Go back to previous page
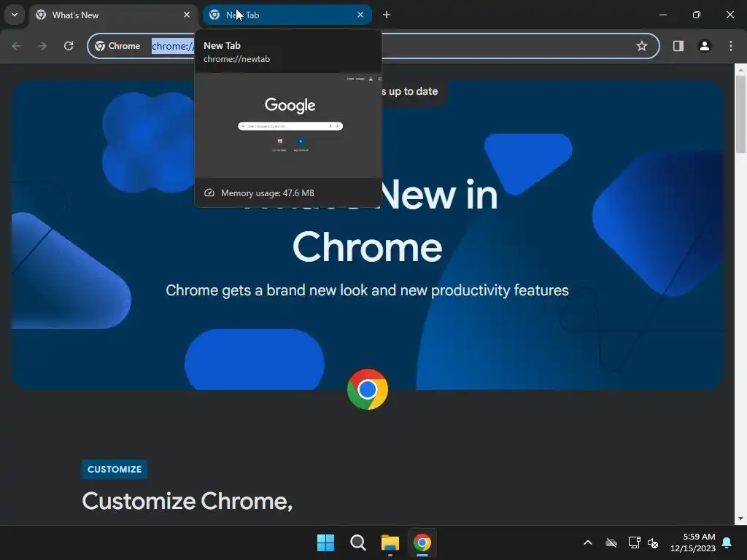This screenshot has width=747, height=560. coord(16,46)
